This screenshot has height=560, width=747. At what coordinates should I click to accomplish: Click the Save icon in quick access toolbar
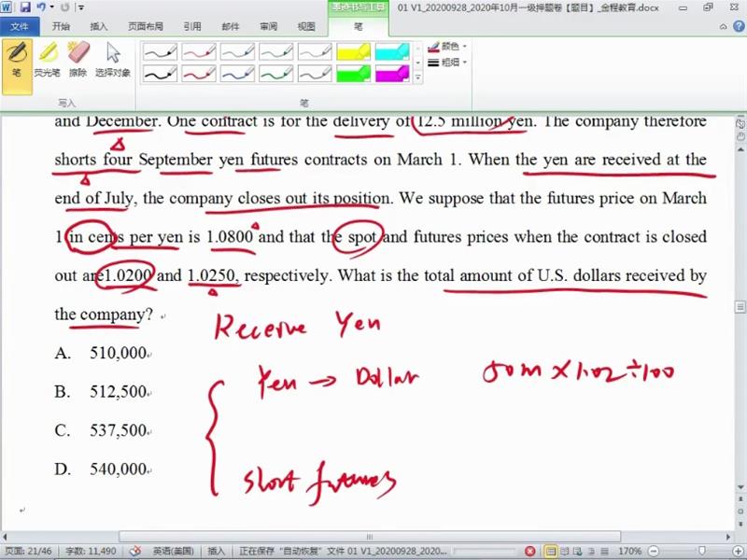click(25, 7)
